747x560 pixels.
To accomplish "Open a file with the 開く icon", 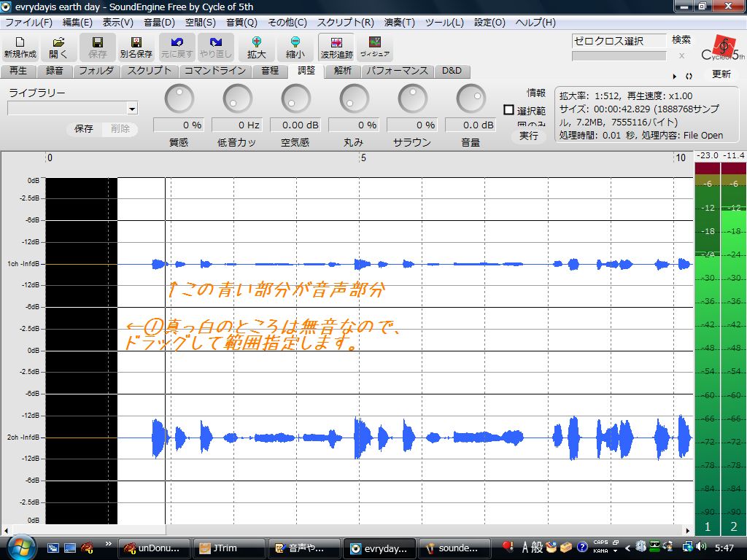I will [x=58, y=47].
